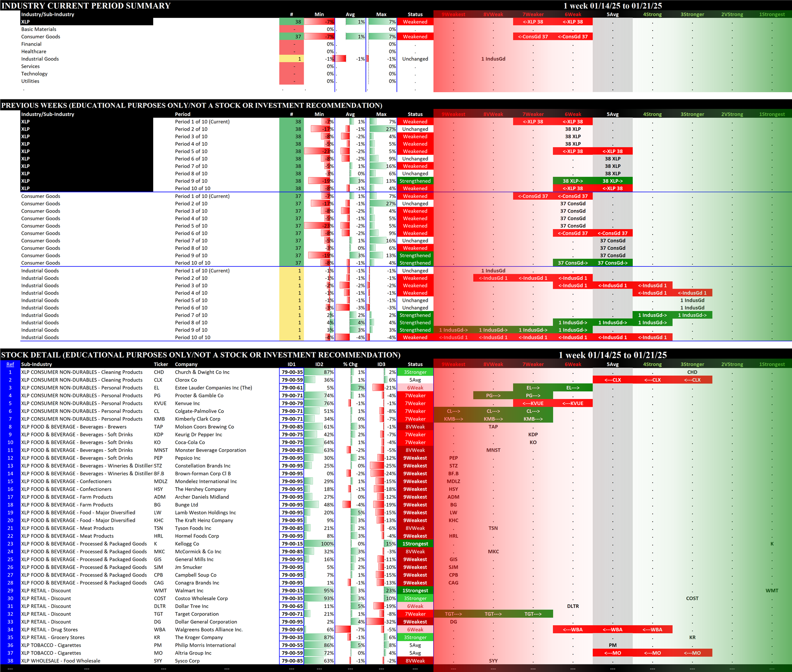Click '<---KVUE' arrow under 7Weaker column
Image resolution: width=792 pixels, height=672 pixels.
[533, 403]
